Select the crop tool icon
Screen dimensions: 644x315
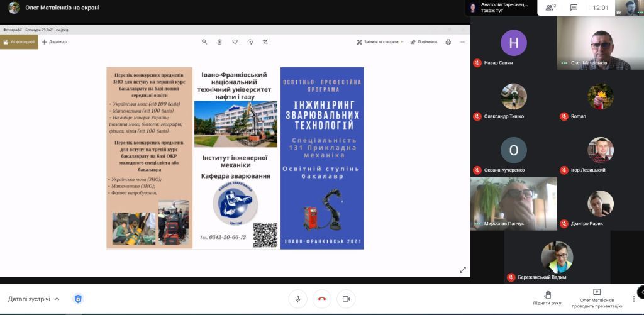265,42
